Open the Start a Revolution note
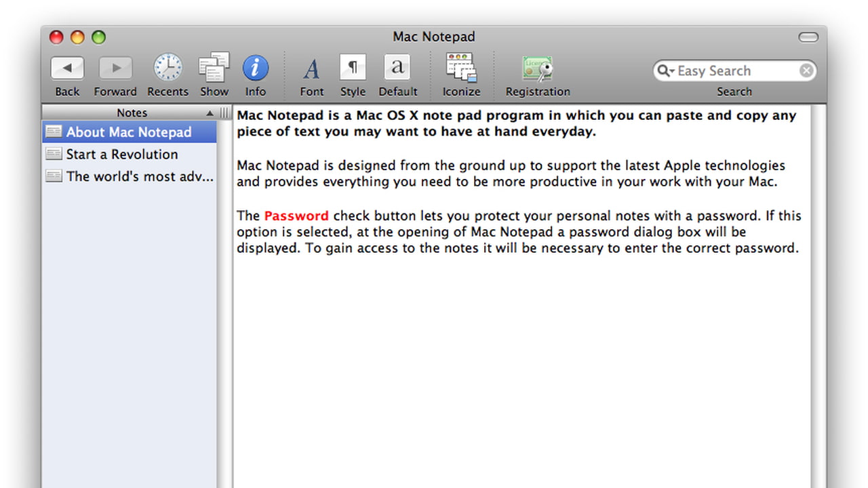The height and width of the screenshot is (488, 868). pos(129,154)
